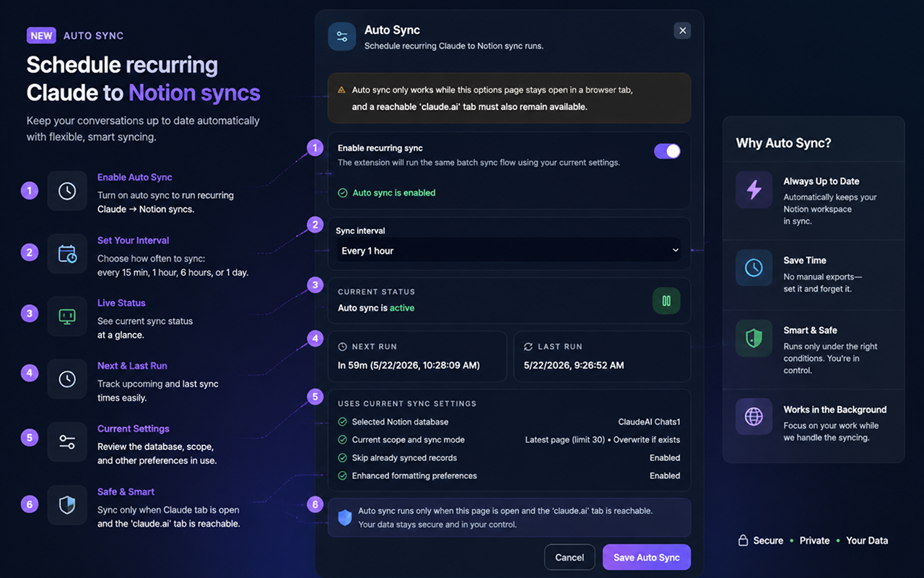Click the clock icon beside Enable Auto Sync
The width and height of the screenshot is (924, 578).
click(67, 191)
